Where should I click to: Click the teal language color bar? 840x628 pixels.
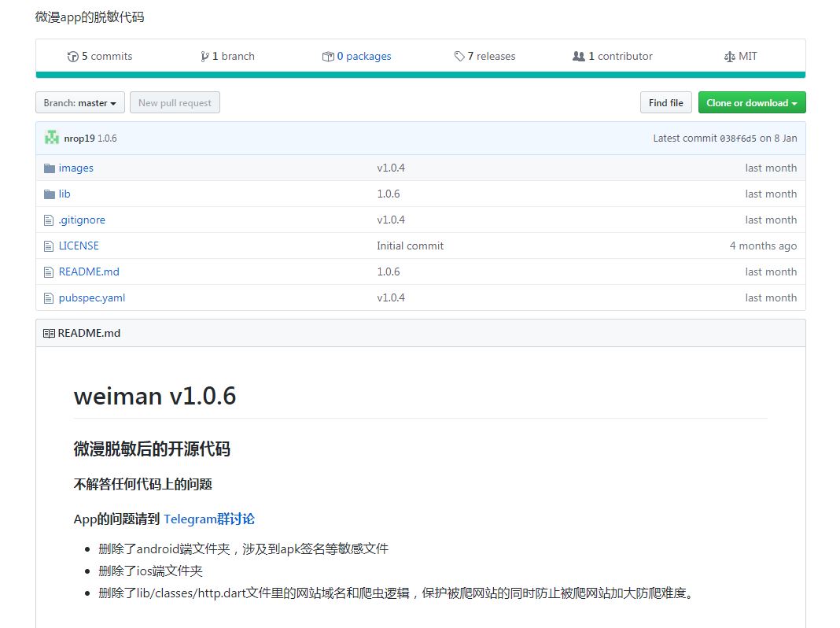point(421,75)
